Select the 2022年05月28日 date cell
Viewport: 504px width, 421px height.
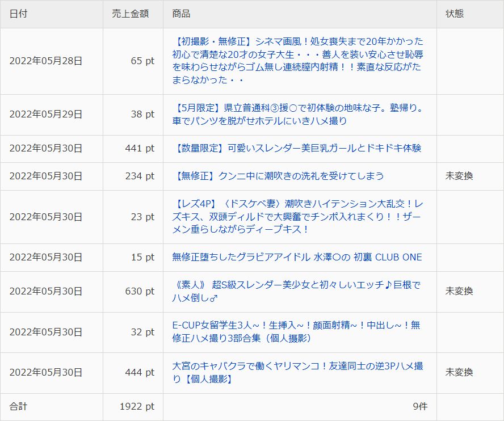(46, 61)
